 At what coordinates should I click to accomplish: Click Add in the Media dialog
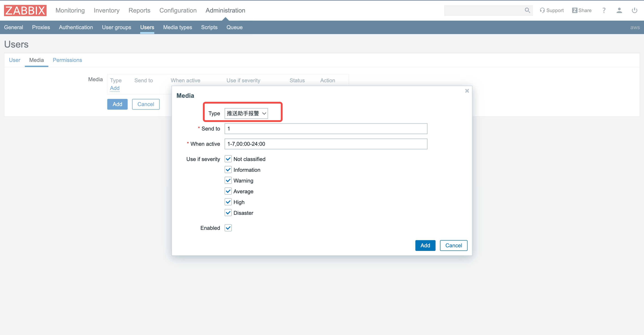[425, 245]
